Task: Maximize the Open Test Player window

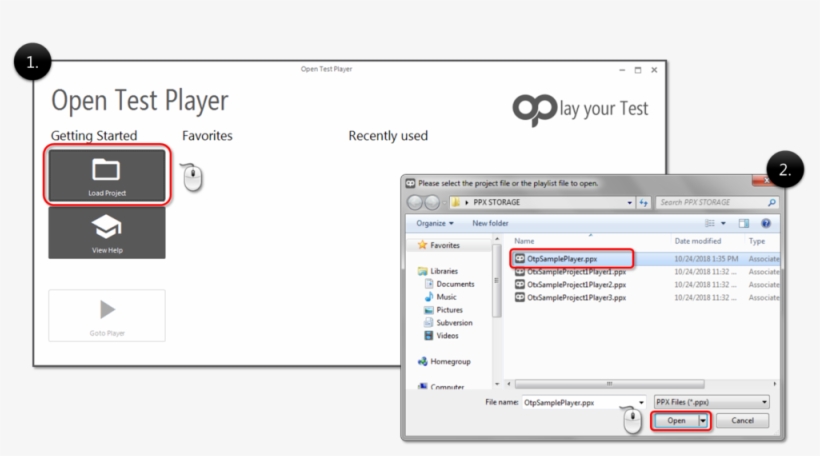Action: [637, 70]
